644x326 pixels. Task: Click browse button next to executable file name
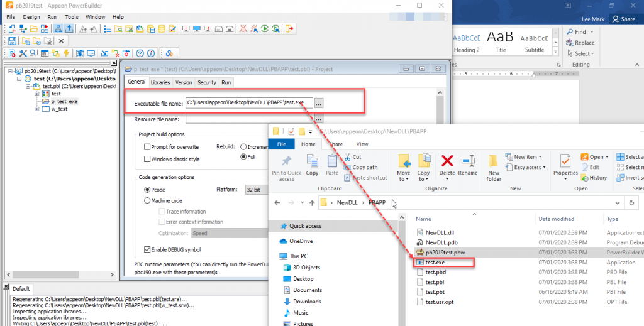[318, 102]
